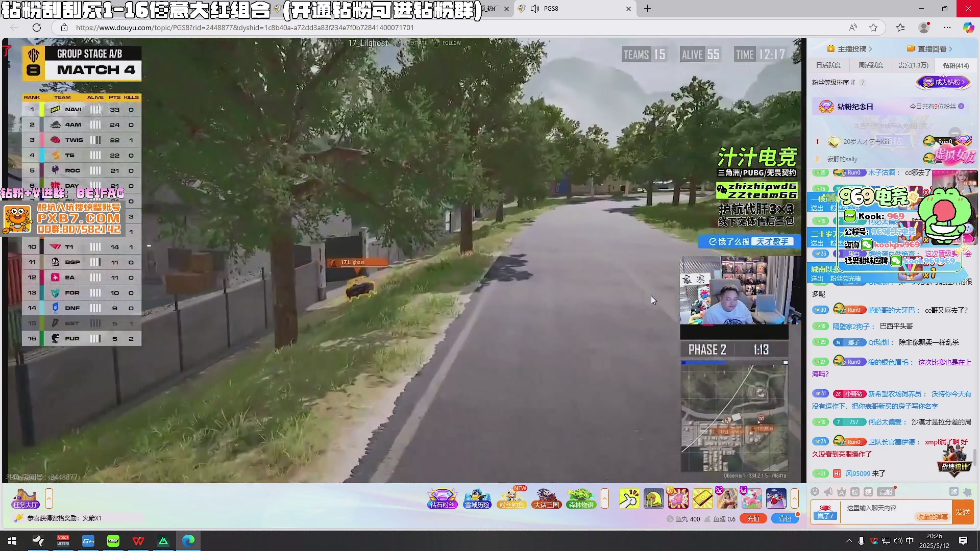
Task: Click the 充值 recharge button
Action: pyautogui.click(x=753, y=519)
